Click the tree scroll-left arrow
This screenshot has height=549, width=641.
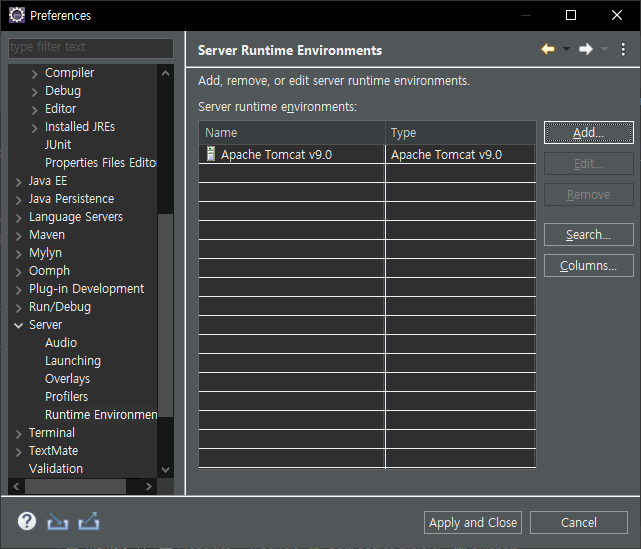tap(16, 486)
